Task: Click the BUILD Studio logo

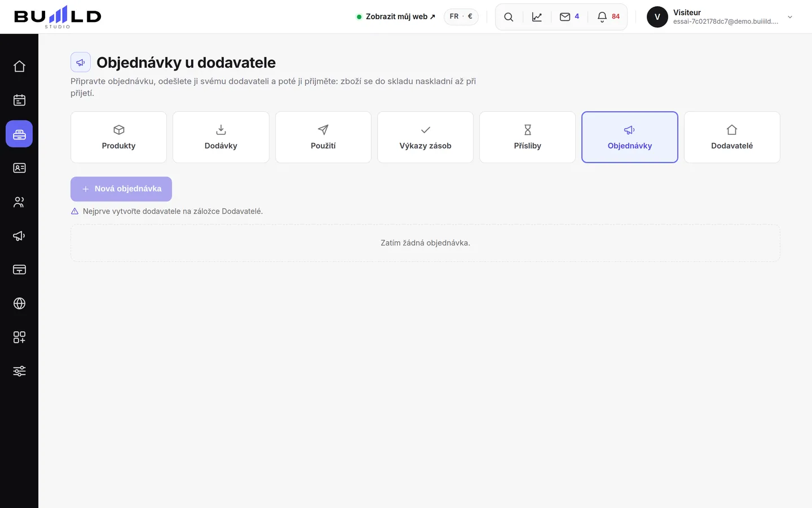Action: (58, 17)
